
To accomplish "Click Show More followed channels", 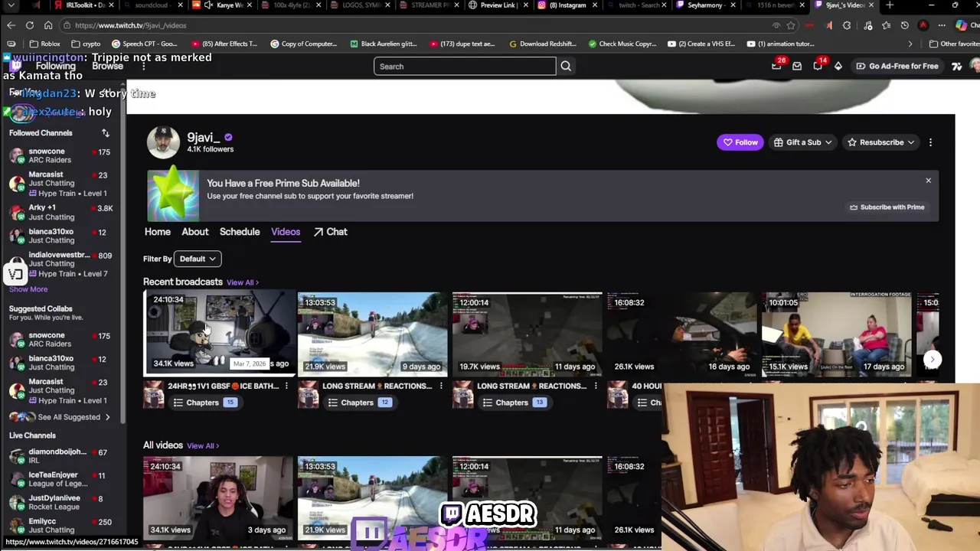I will (28, 289).
